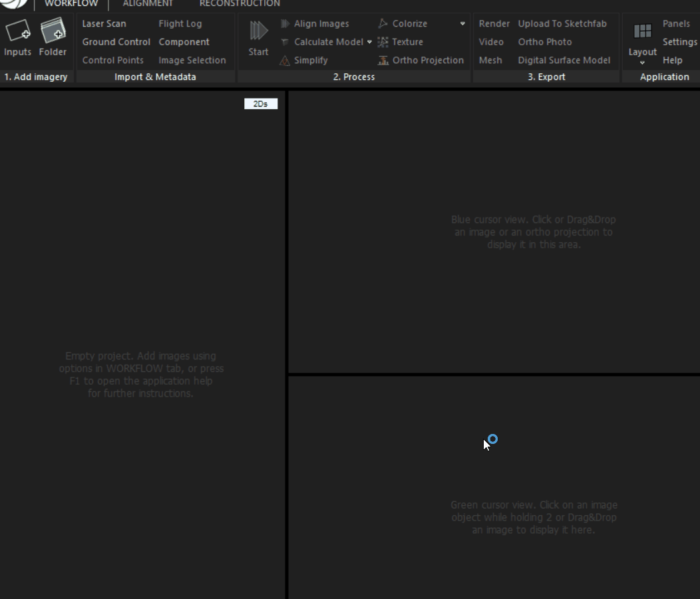Switch to the RECONSTRUCTION tab
This screenshot has width=700, height=599.
pyautogui.click(x=240, y=3)
